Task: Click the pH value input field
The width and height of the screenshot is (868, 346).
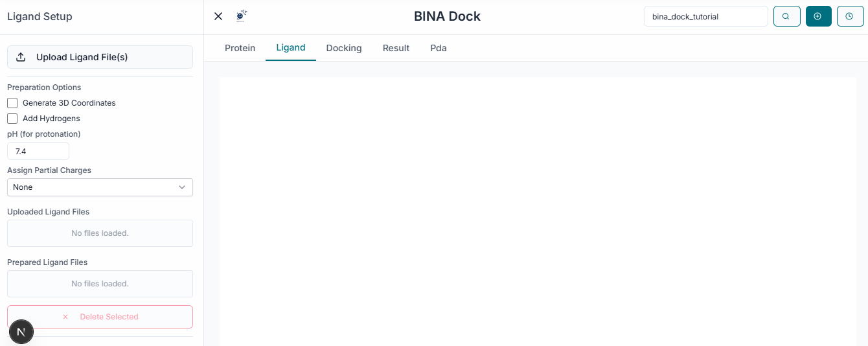Action: click(x=38, y=151)
